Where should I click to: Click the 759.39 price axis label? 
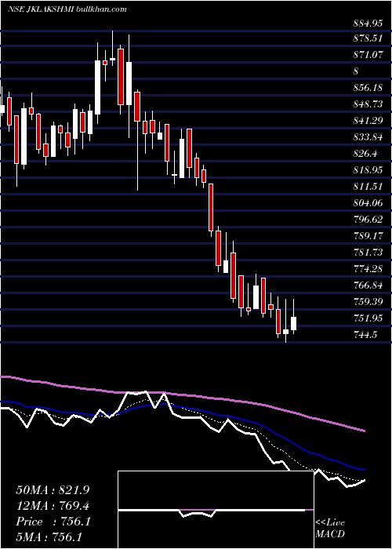coord(368,302)
